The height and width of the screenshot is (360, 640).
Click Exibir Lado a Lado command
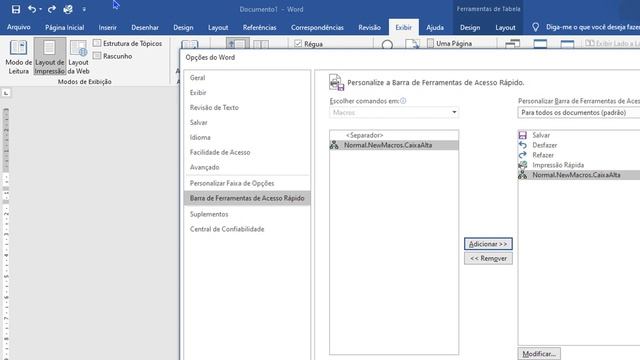(612, 43)
